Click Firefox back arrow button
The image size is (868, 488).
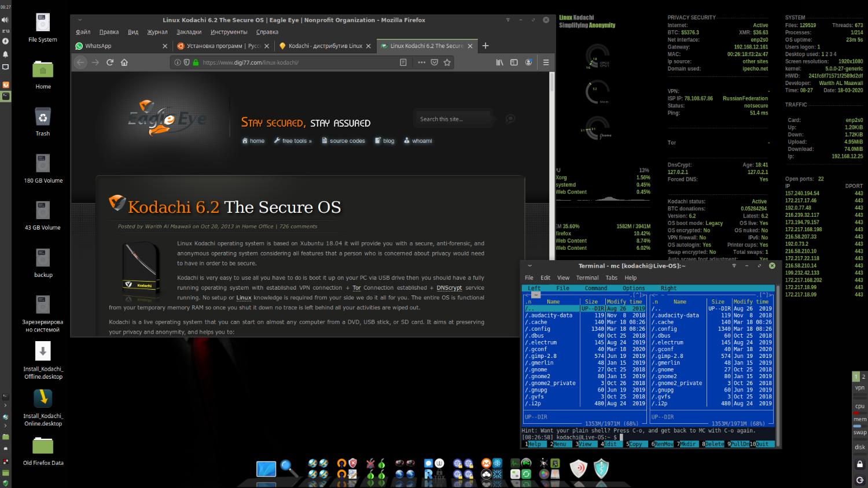coord(80,62)
